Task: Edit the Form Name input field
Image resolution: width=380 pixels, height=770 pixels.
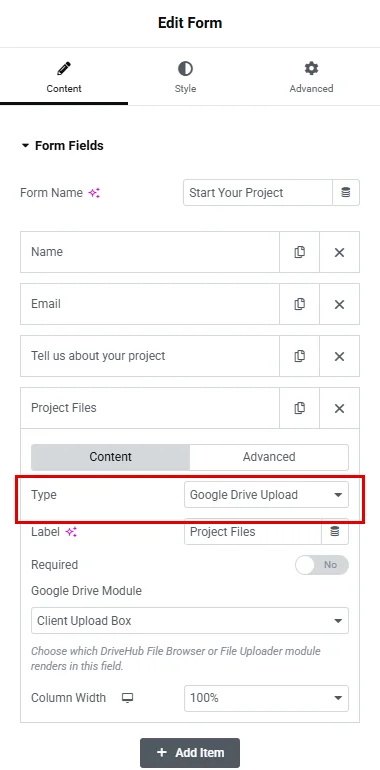Action: pos(258,192)
